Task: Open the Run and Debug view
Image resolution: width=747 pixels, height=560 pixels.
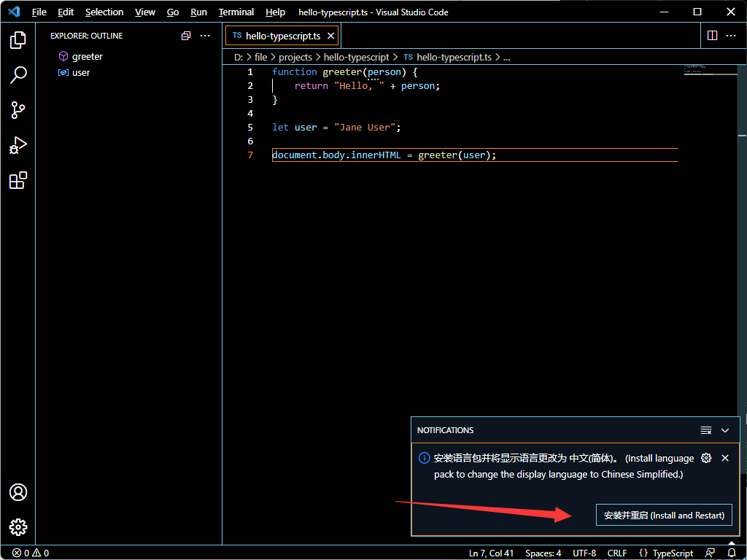Action: tap(18, 145)
